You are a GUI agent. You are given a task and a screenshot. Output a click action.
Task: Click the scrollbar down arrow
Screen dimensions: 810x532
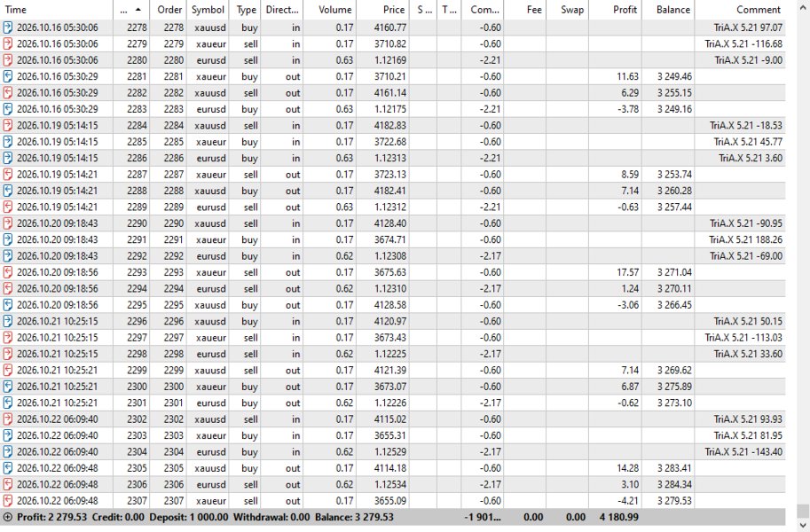click(x=802, y=526)
